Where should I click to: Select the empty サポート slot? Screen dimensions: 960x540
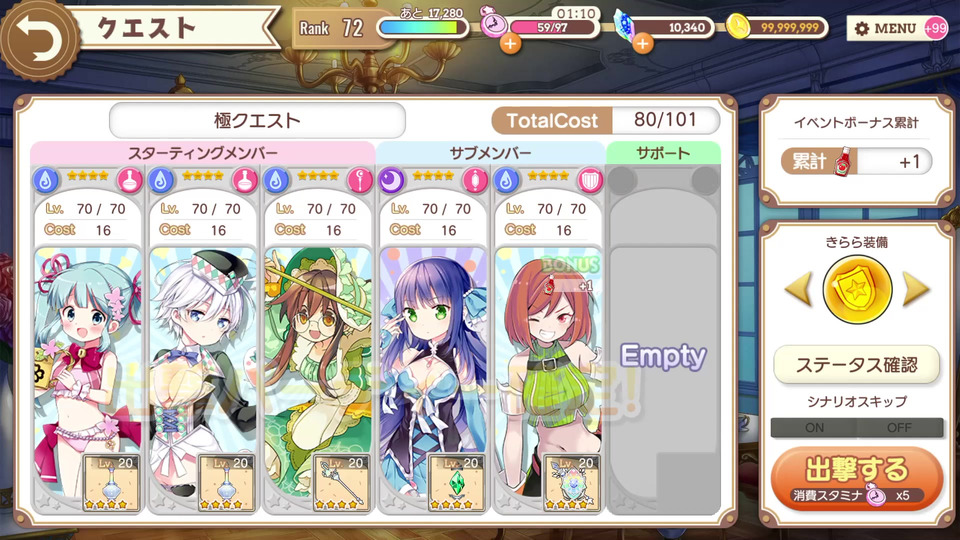click(663, 340)
